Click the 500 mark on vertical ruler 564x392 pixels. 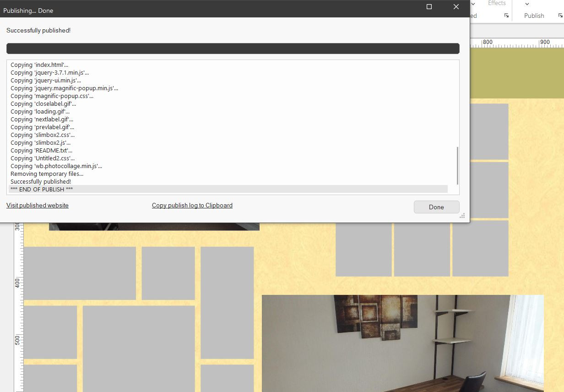click(x=17, y=340)
